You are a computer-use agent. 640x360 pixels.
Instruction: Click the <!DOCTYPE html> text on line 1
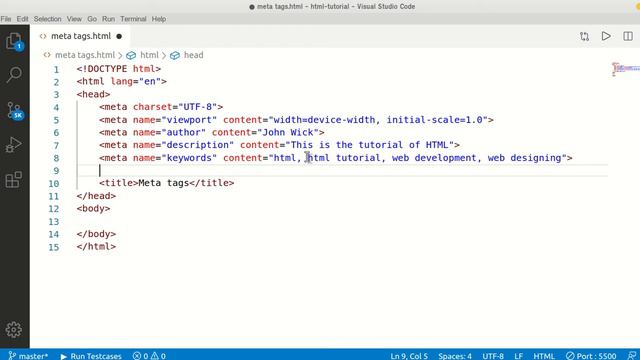119,69
